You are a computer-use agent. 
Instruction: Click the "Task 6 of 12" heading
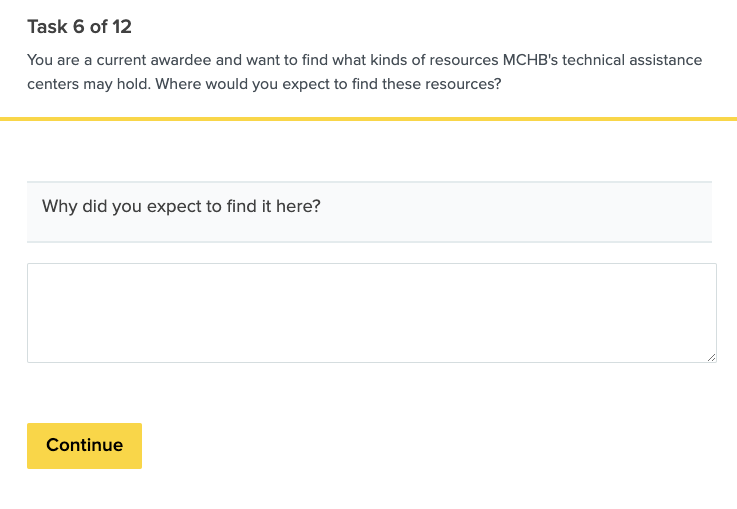(x=79, y=27)
